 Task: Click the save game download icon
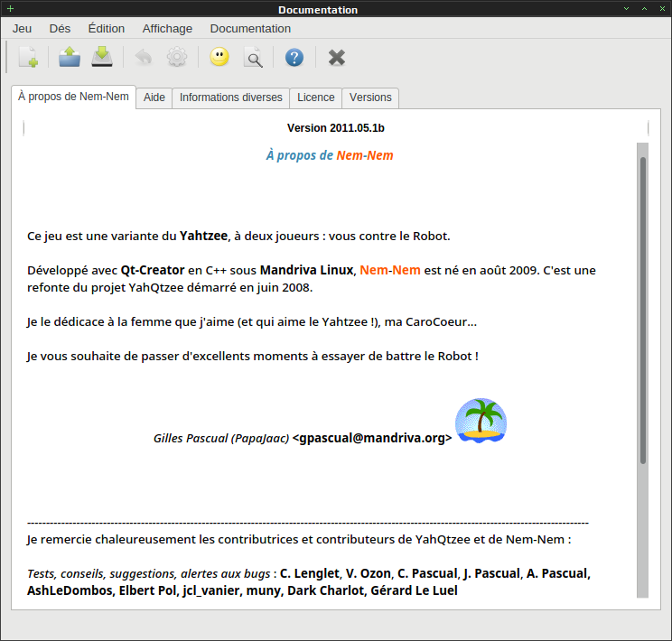[102, 58]
